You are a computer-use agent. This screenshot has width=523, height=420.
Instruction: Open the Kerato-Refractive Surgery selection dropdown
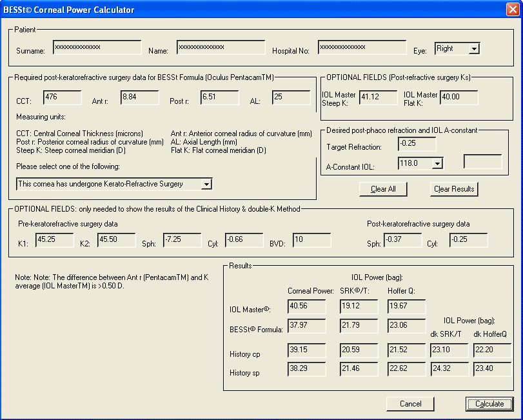114,184
